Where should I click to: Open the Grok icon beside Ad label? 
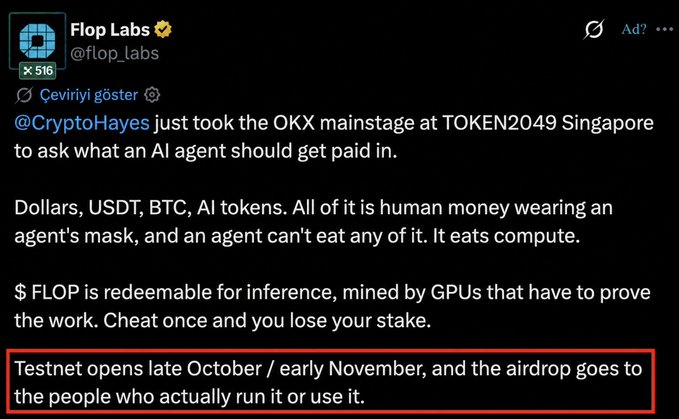click(x=593, y=29)
